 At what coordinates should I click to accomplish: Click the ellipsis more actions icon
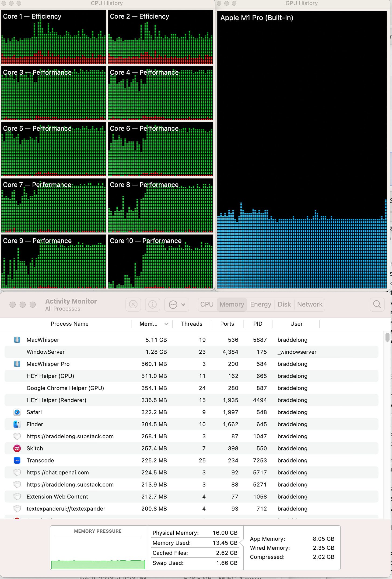(x=173, y=305)
